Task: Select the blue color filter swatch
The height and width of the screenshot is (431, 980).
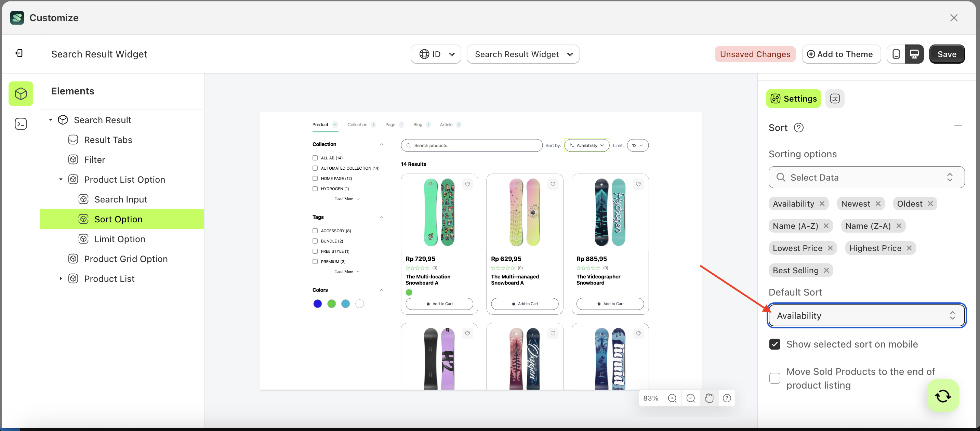Action: click(x=317, y=303)
